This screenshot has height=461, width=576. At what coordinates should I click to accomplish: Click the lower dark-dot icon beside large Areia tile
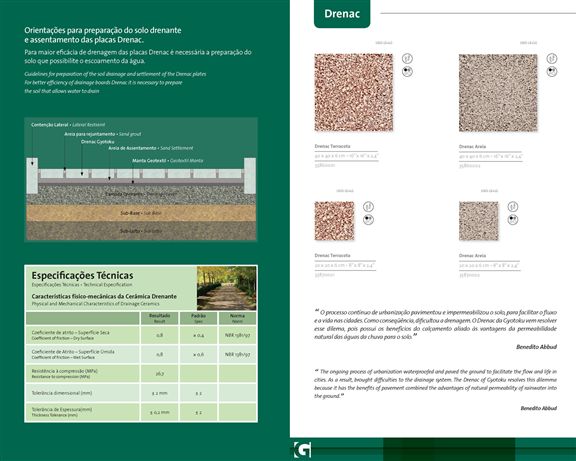tap(552, 71)
